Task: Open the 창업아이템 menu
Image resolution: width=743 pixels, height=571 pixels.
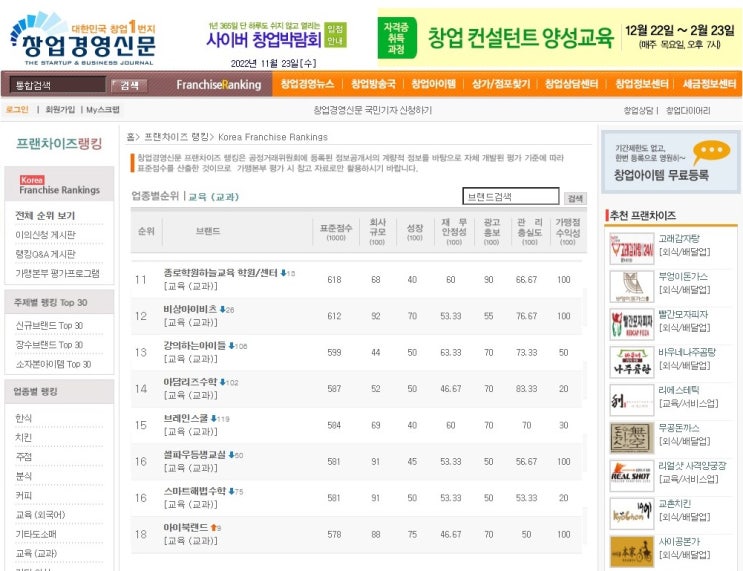Action: click(433, 84)
